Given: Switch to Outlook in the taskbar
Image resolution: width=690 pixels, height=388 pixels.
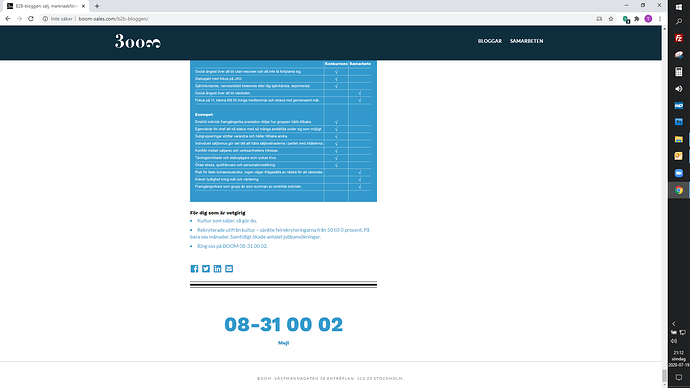Looking at the screenshot, I should coord(679,156).
